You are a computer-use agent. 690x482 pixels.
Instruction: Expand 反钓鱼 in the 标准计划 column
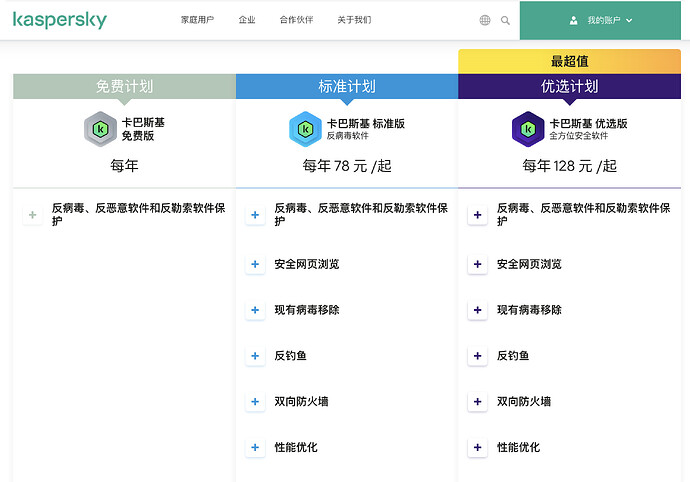255,356
